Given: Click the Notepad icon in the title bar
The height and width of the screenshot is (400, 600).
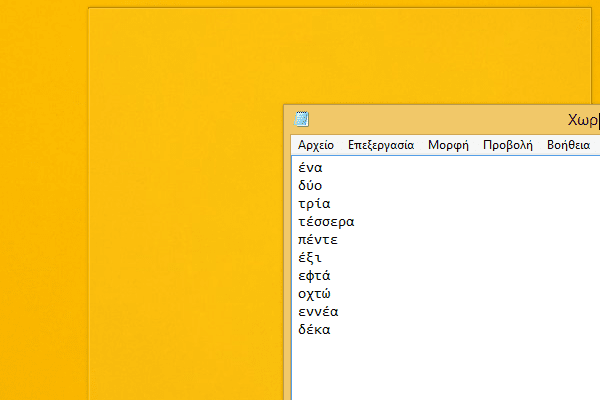Looking at the screenshot, I should [x=302, y=119].
